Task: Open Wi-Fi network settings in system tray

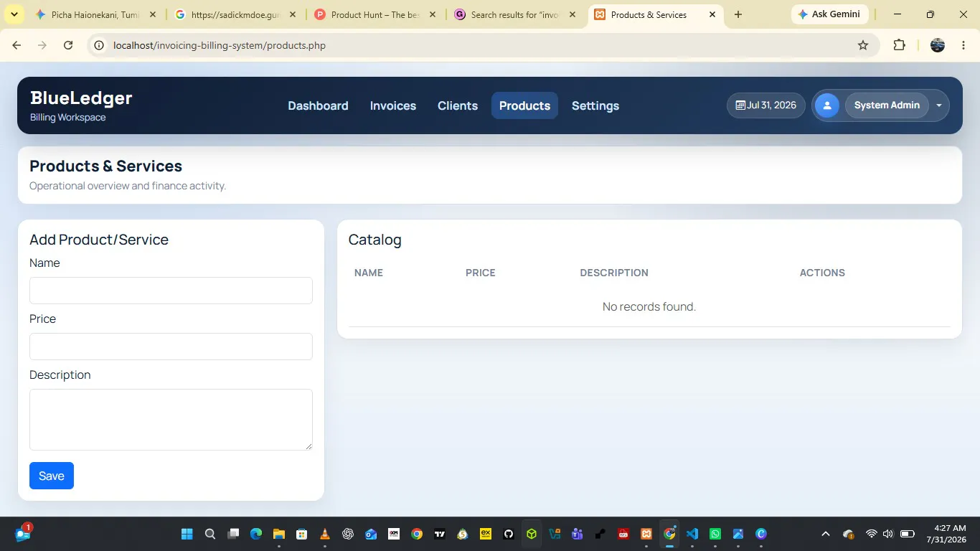Action: (x=872, y=534)
